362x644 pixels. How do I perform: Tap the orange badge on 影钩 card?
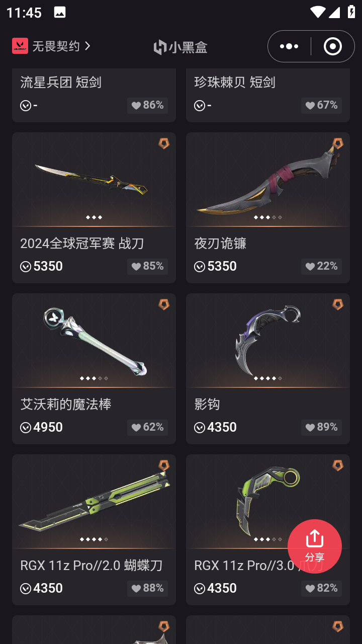(338, 304)
